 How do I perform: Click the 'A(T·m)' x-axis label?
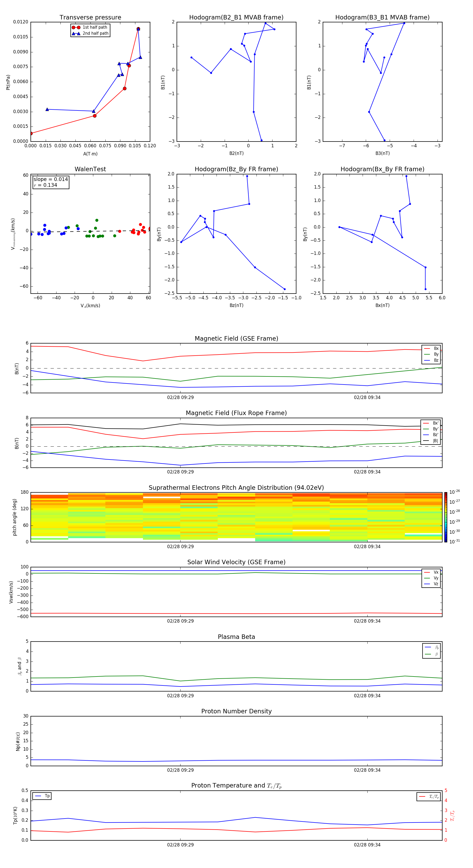(x=90, y=154)
